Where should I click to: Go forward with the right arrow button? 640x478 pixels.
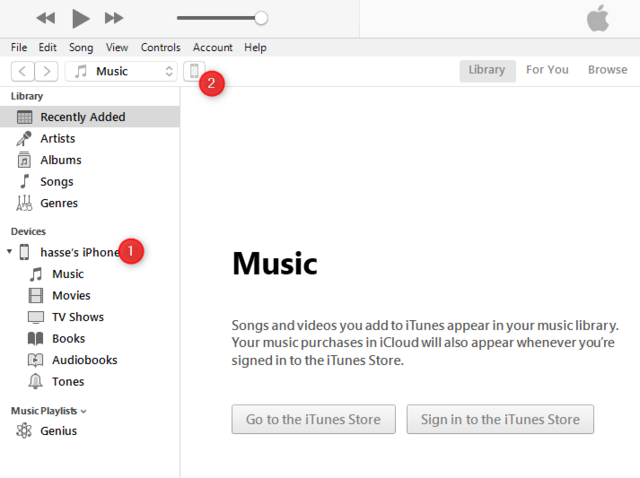46,71
